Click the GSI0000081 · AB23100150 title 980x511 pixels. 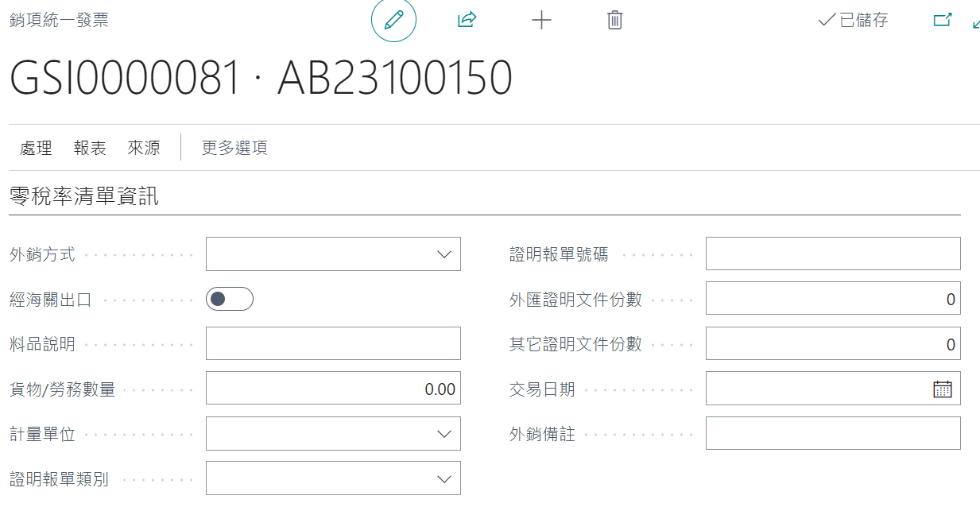tap(261, 79)
